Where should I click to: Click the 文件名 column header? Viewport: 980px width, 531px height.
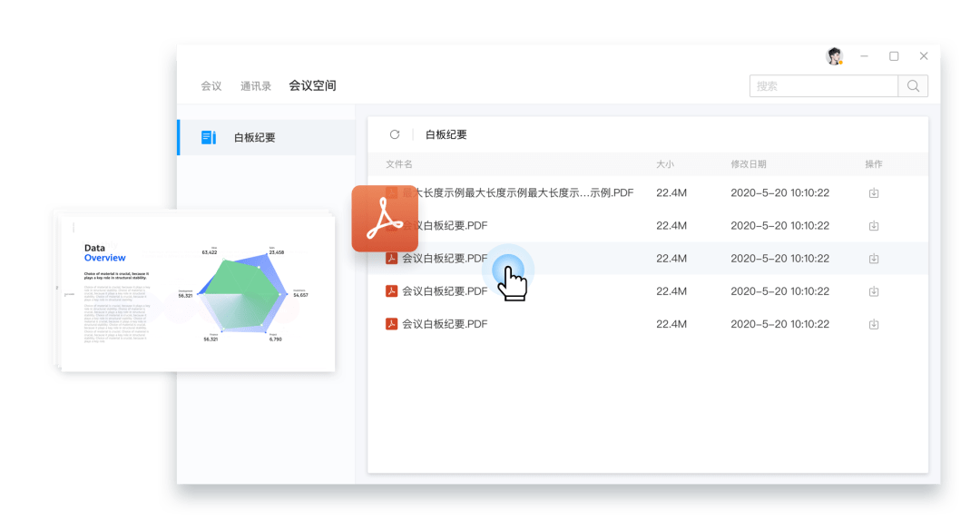click(x=399, y=164)
